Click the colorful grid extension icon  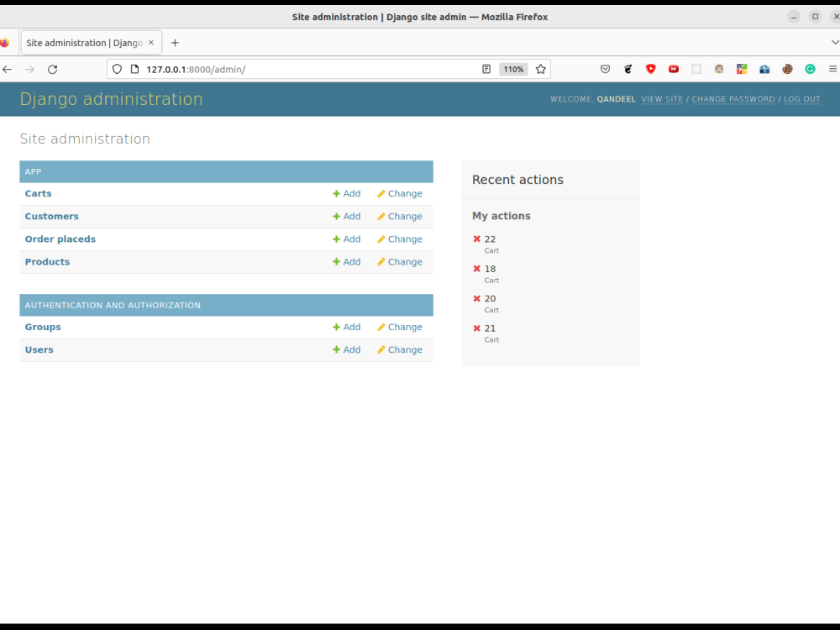pos(742,69)
